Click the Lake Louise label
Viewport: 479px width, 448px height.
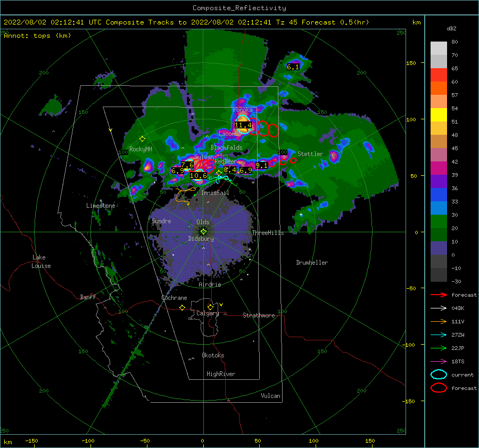point(41,262)
